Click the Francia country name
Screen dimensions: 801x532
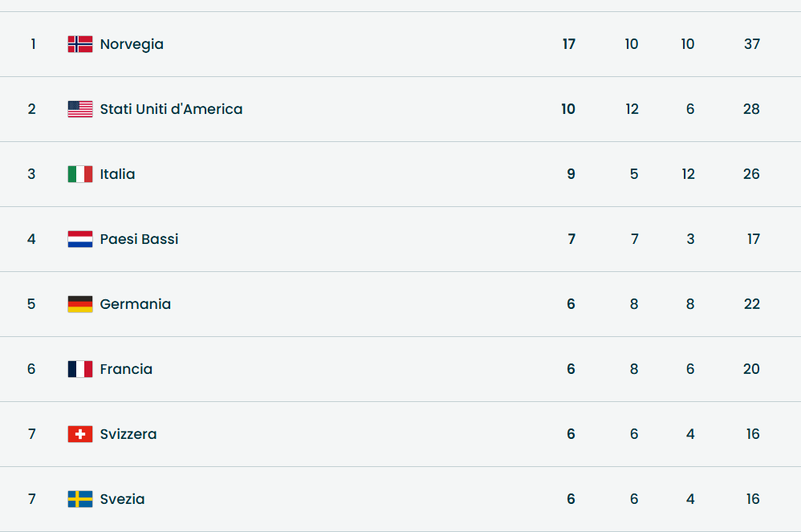[126, 369]
